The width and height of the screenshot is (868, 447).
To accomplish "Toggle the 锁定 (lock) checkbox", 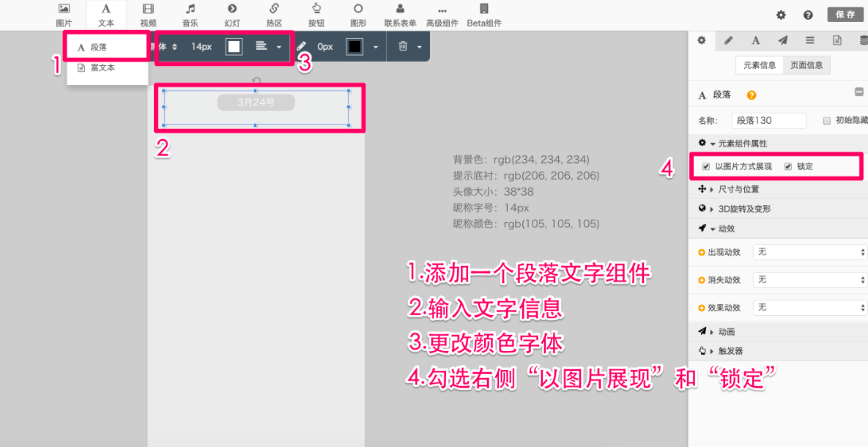I will 788,166.
